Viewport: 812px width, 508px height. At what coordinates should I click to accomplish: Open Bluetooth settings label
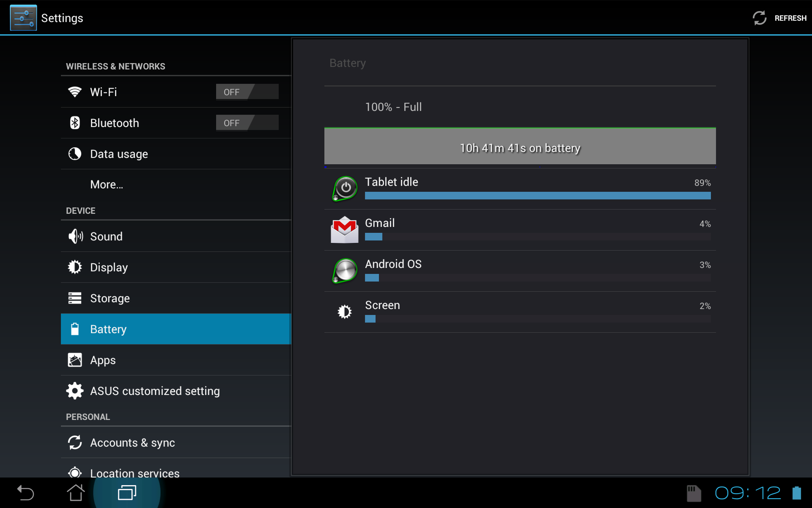click(115, 123)
